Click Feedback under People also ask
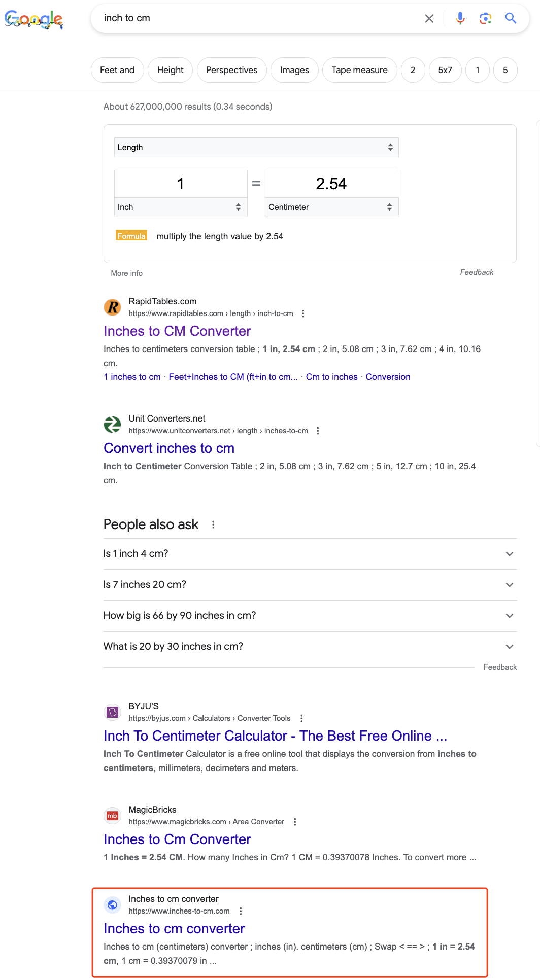This screenshot has height=980, width=540. point(500,667)
